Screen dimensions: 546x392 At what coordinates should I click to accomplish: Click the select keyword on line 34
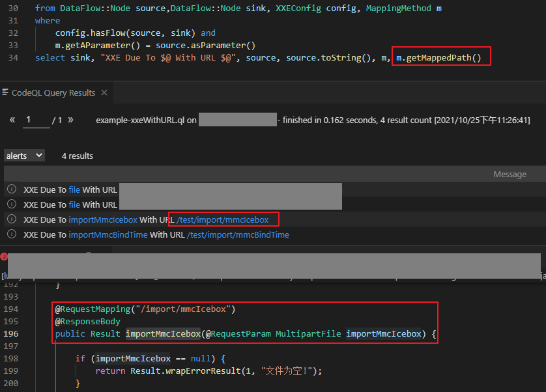50,58
